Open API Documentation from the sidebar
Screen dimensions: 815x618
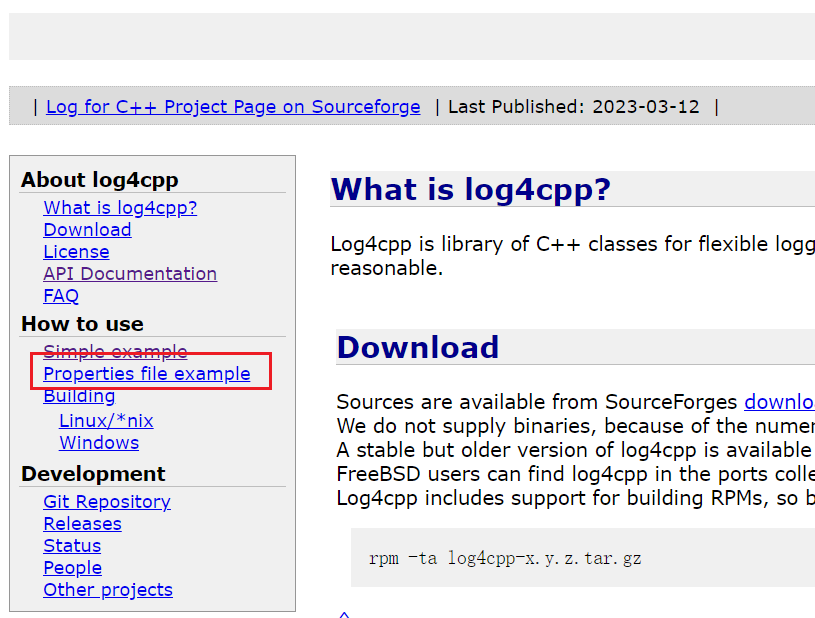tap(130, 274)
